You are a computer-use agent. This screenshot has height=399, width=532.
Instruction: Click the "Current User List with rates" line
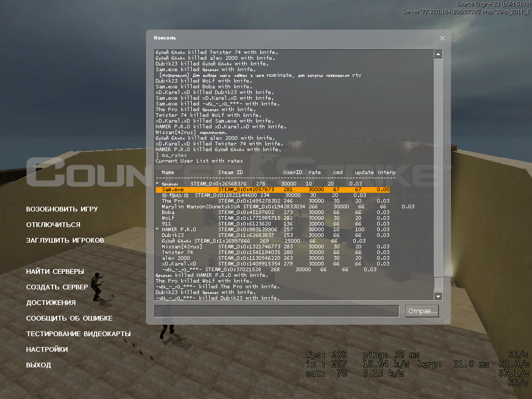(x=199, y=161)
